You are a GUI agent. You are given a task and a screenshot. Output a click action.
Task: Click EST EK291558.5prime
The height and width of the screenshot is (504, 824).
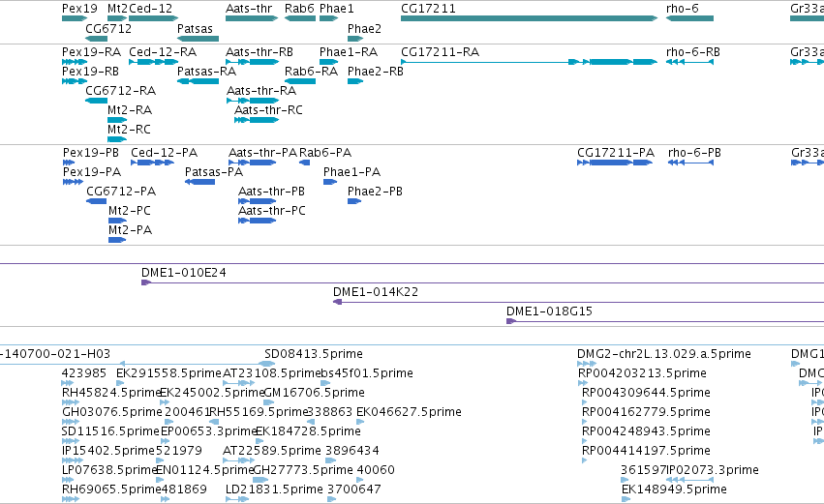click(168, 373)
